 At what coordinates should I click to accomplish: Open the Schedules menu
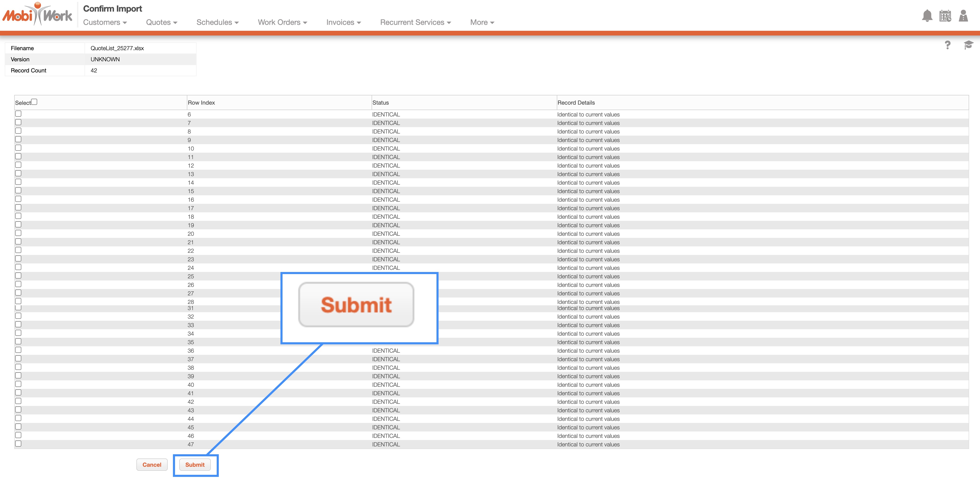(217, 22)
